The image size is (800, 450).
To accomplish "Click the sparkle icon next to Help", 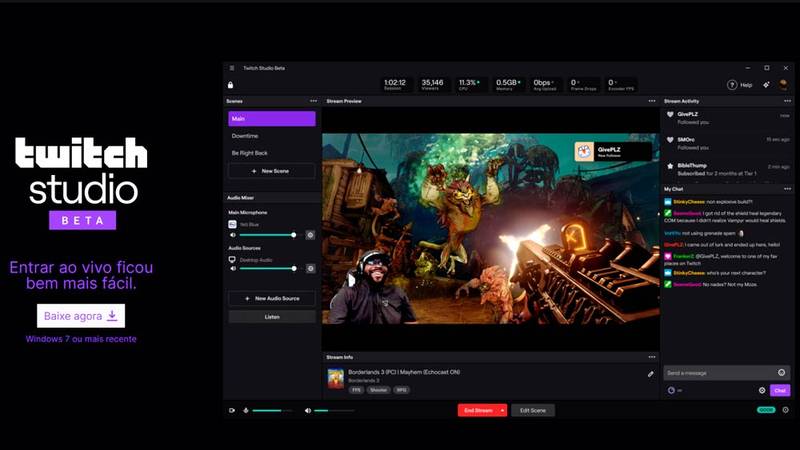I will pos(766,85).
